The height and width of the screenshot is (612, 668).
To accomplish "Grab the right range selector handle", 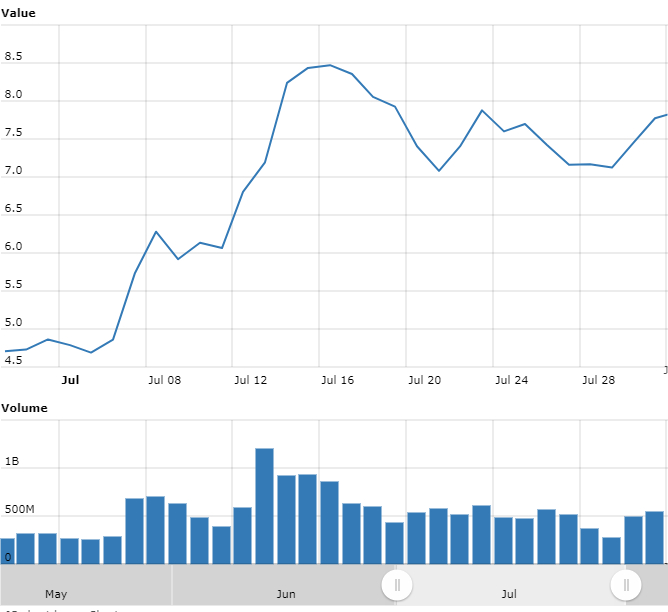I will [x=626, y=585].
